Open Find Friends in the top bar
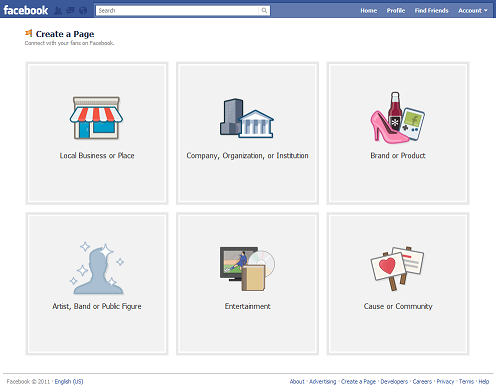 (432, 11)
